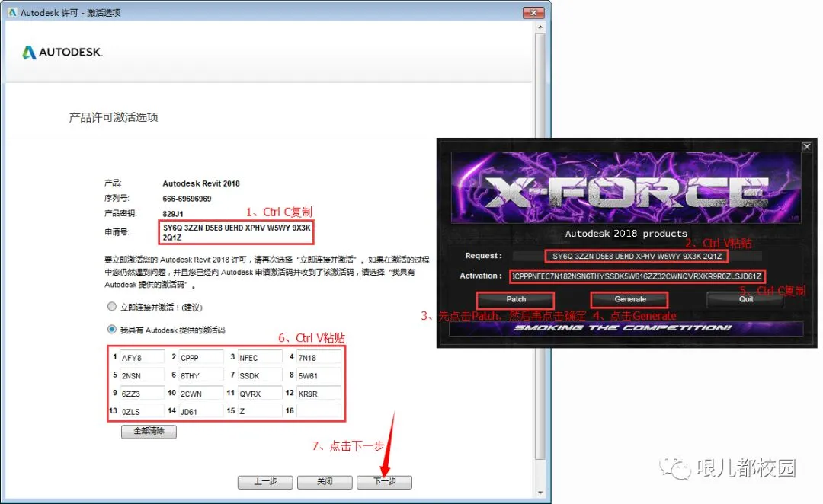Click the Close (关闭) button at the bottom
The image size is (823, 504).
(325, 482)
